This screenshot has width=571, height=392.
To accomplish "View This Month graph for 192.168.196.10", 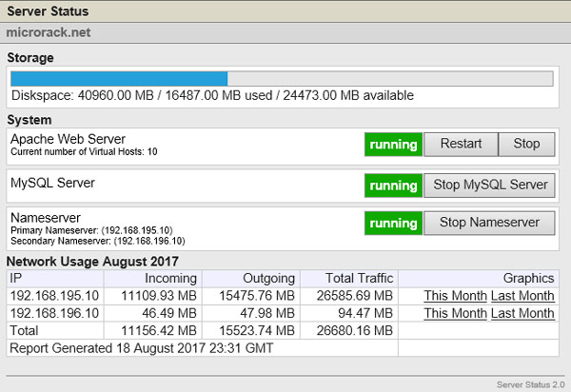I will point(455,313).
